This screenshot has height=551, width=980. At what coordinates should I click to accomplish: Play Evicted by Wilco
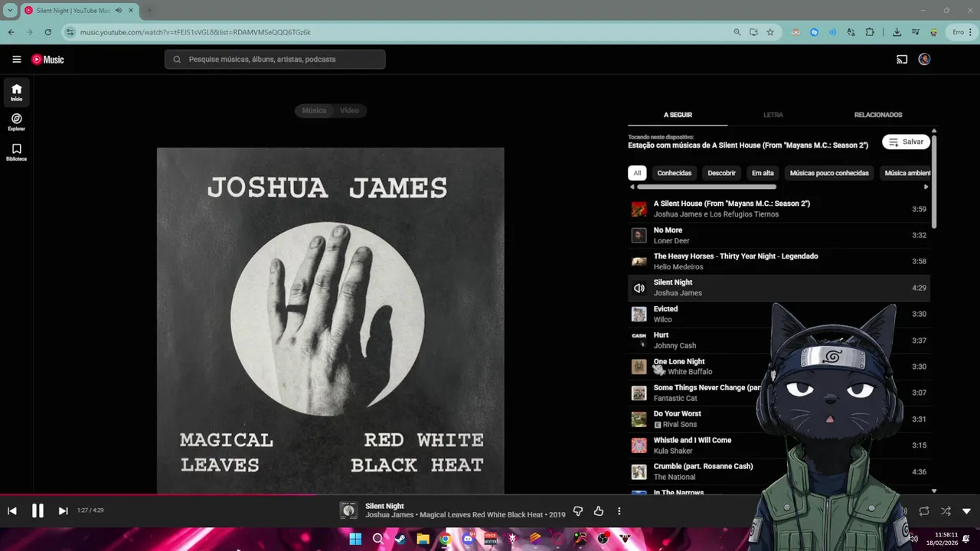pyautogui.click(x=779, y=314)
